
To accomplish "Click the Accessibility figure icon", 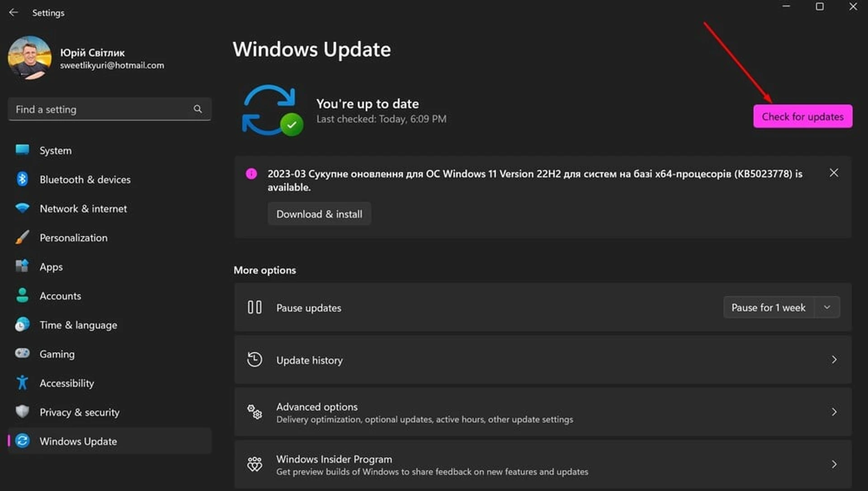I will pyautogui.click(x=22, y=383).
